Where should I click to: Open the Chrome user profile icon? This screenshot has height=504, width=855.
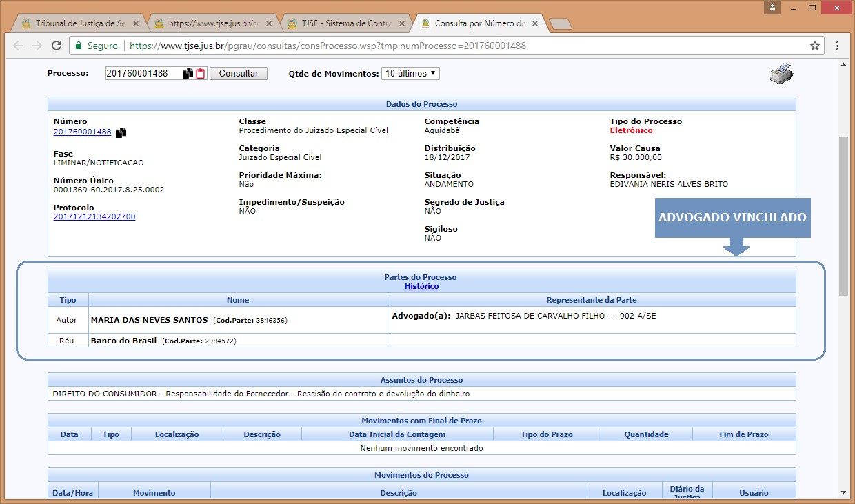point(772,7)
